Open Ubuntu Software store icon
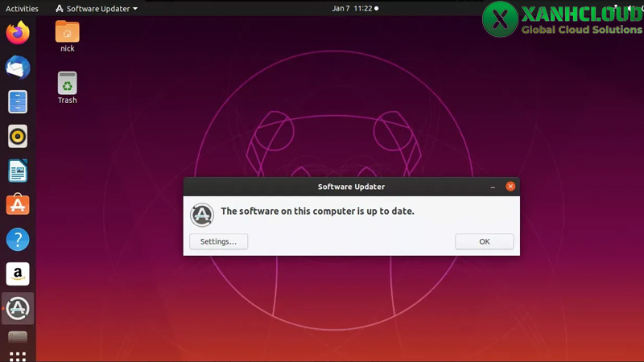The width and height of the screenshot is (644, 362). tap(18, 204)
